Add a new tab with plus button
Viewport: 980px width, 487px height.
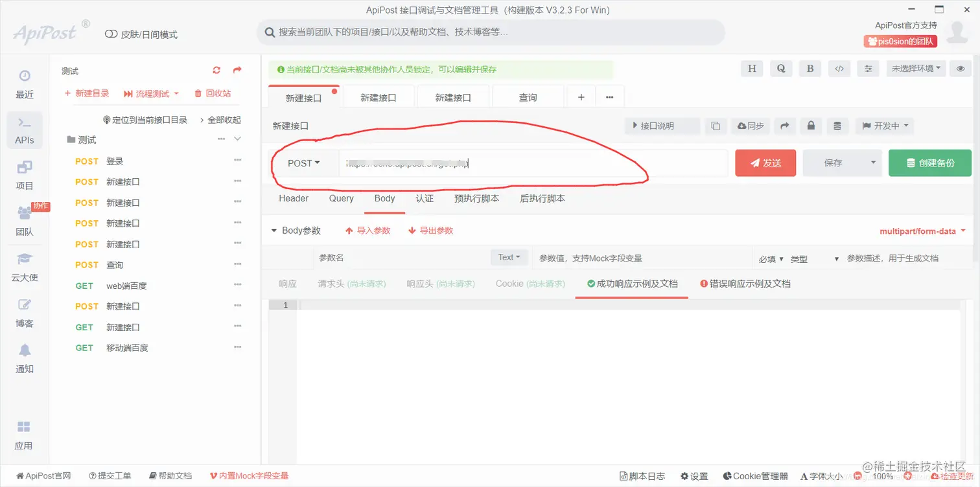(x=581, y=97)
